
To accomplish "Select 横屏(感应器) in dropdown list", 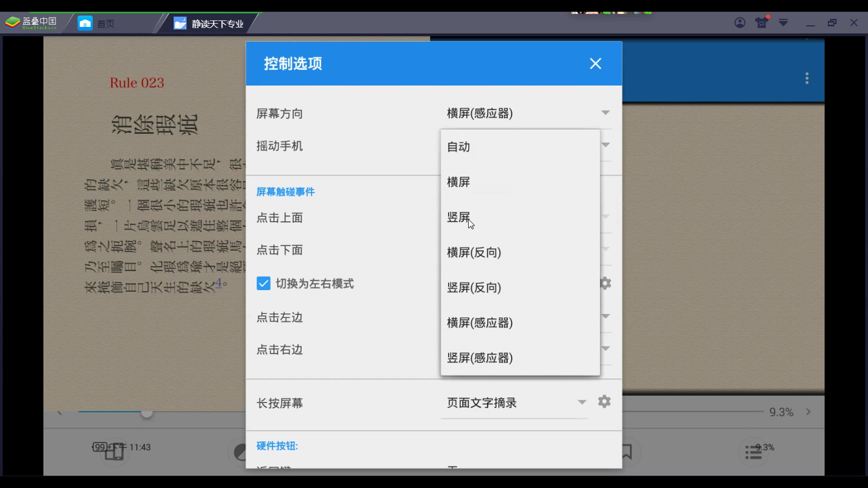I will [x=520, y=323].
